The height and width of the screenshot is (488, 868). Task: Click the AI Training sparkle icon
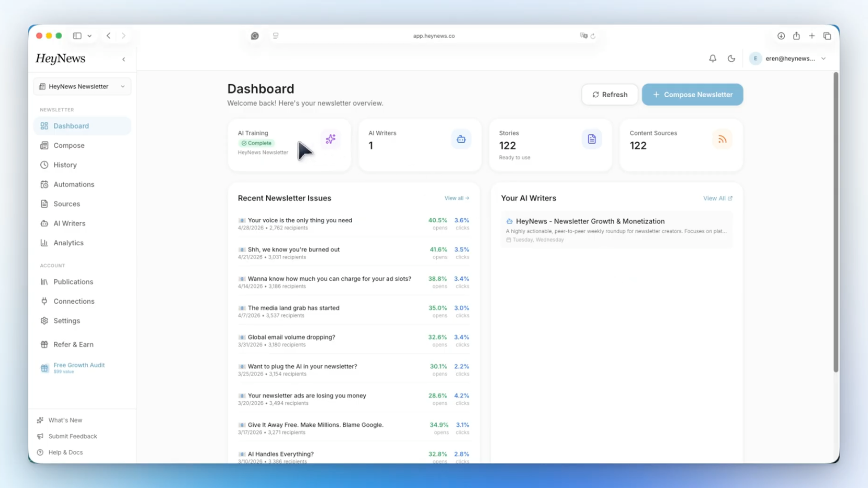[330, 139]
